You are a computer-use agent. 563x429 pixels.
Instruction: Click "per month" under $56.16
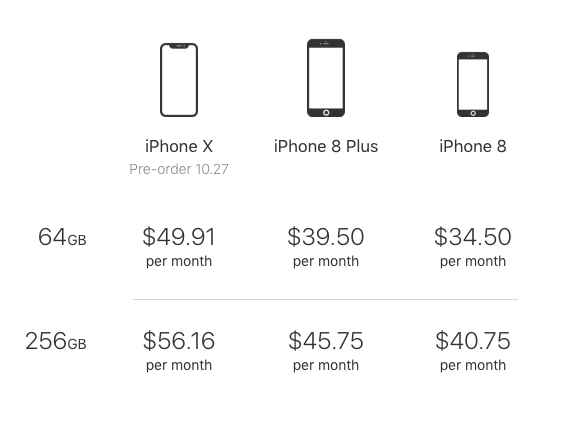pyautogui.click(x=179, y=365)
